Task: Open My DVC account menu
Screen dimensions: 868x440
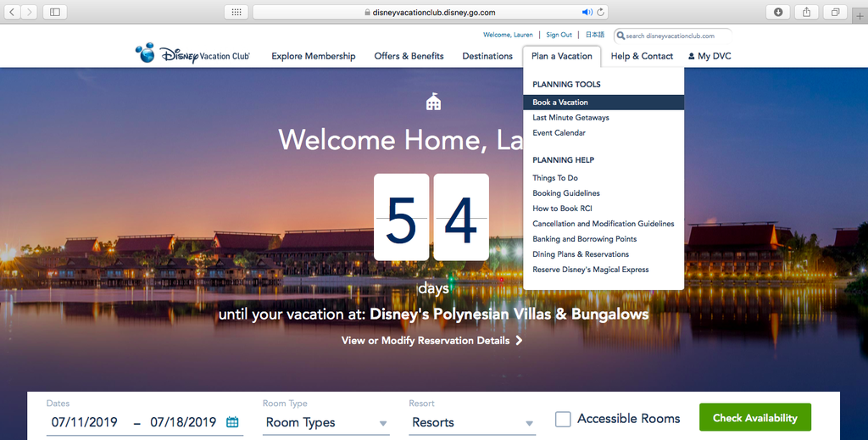Action: (x=709, y=56)
